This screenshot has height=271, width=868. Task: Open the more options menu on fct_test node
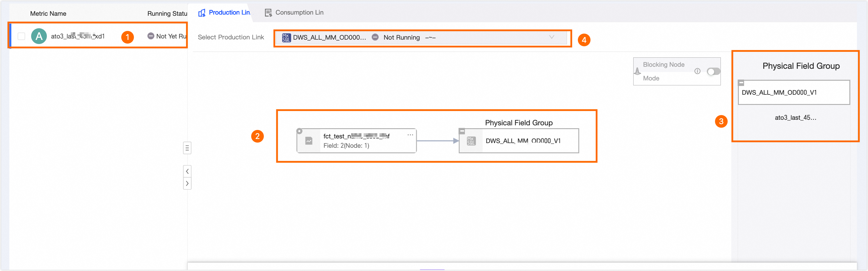pos(410,135)
